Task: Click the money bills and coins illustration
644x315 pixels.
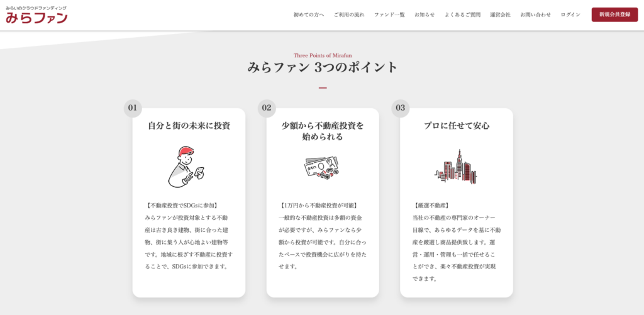Action: [322, 167]
